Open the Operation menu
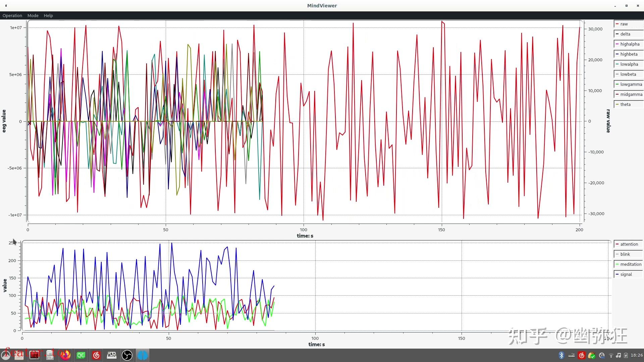 (12, 15)
